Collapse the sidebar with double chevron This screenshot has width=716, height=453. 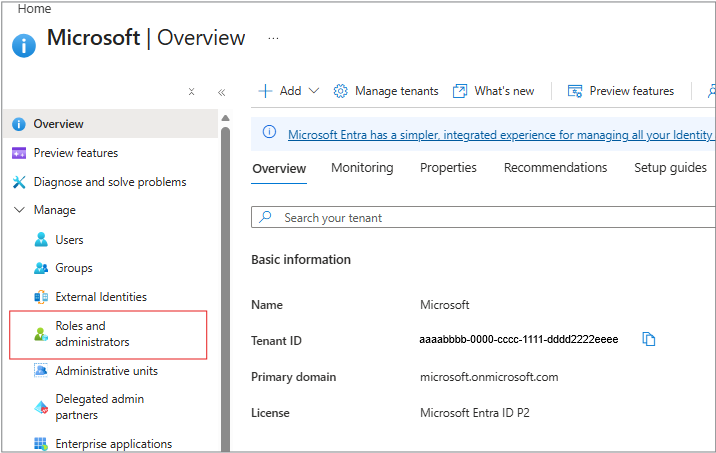tap(221, 92)
